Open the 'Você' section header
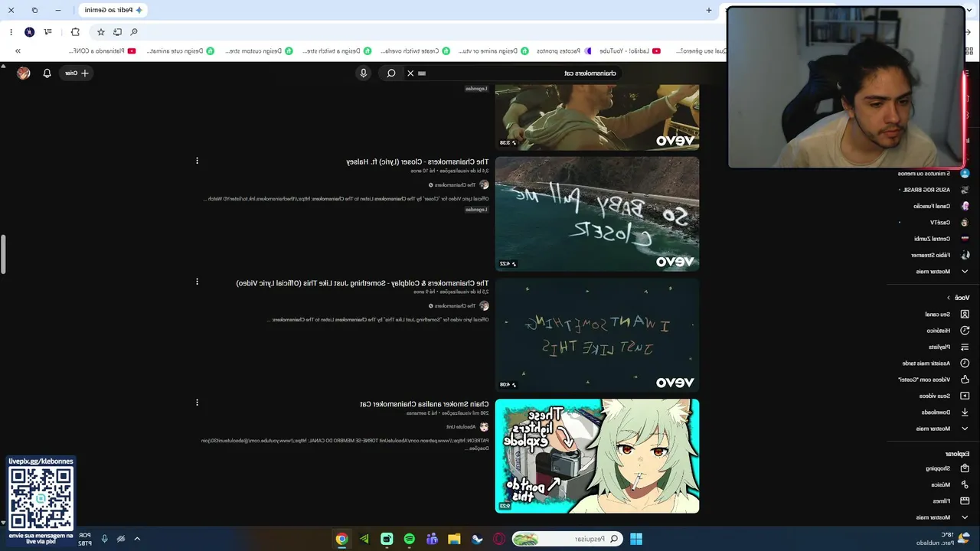The width and height of the screenshot is (980, 551). (x=959, y=298)
